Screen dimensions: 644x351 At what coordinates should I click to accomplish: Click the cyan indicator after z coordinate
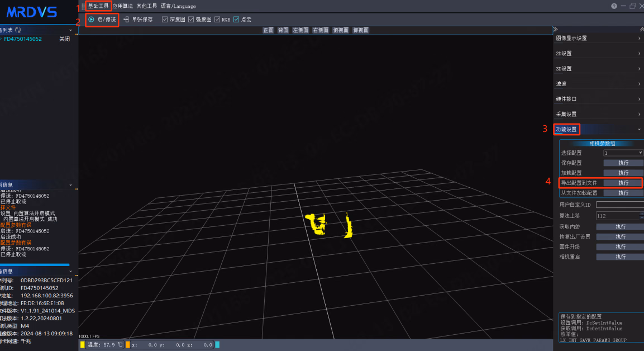pos(217,345)
